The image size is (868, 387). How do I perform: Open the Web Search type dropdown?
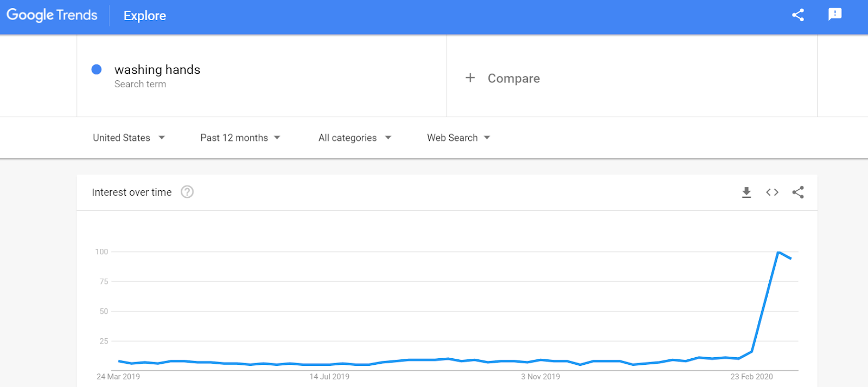pyautogui.click(x=458, y=138)
